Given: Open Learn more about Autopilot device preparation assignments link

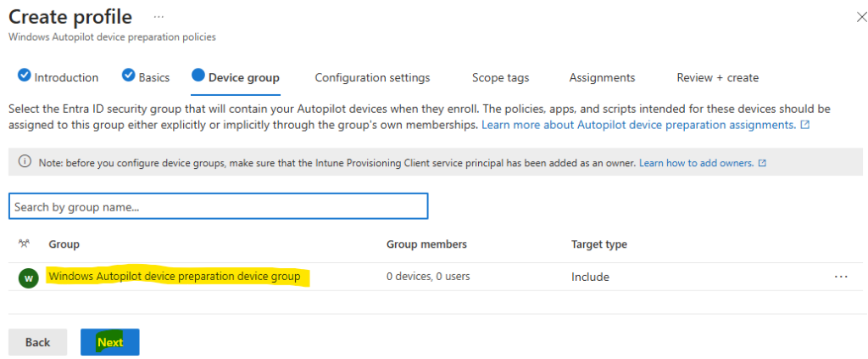Looking at the screenshot, I should pos(639,125).
